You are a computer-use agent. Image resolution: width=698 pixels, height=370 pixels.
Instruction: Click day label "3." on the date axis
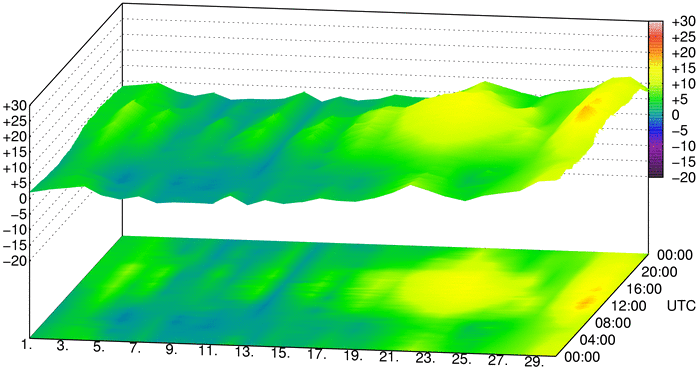(63, 346)
